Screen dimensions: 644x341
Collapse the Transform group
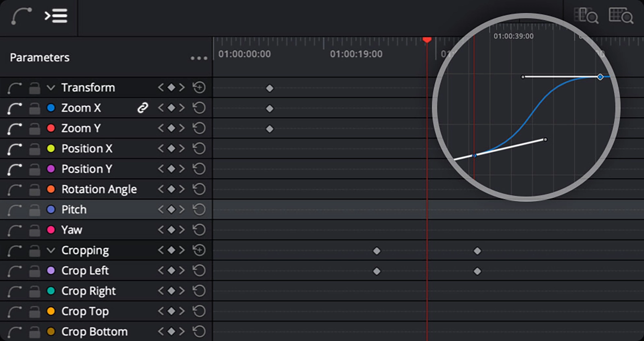[x=51, y=87]
